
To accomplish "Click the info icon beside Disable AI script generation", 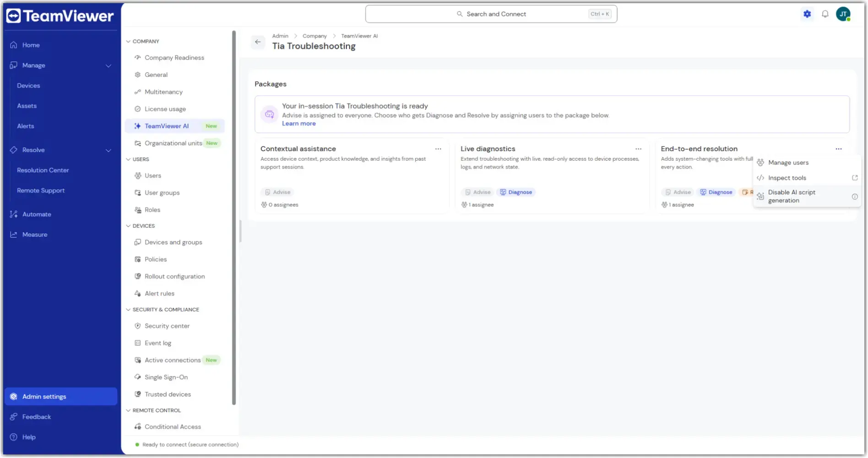I will click(854, 196).
